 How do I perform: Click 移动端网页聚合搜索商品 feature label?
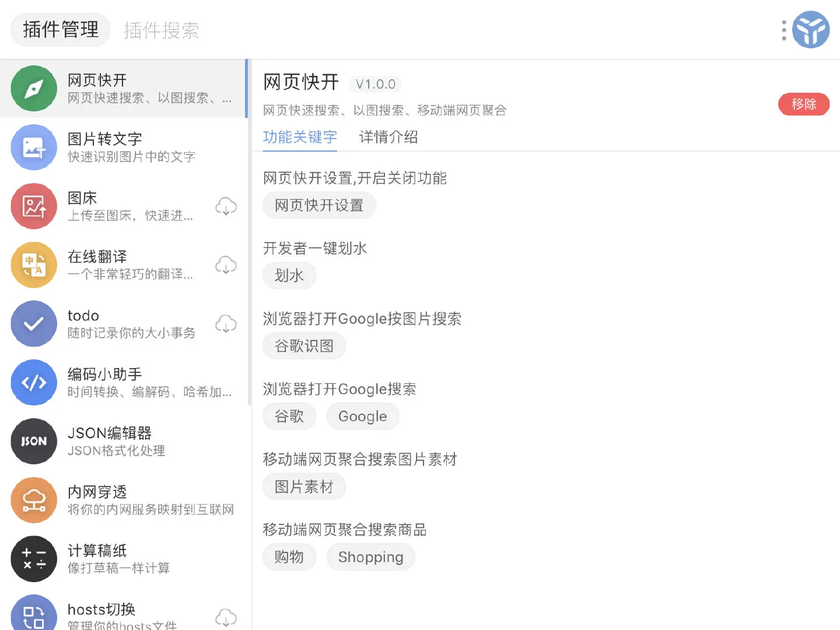click(345, 530)
